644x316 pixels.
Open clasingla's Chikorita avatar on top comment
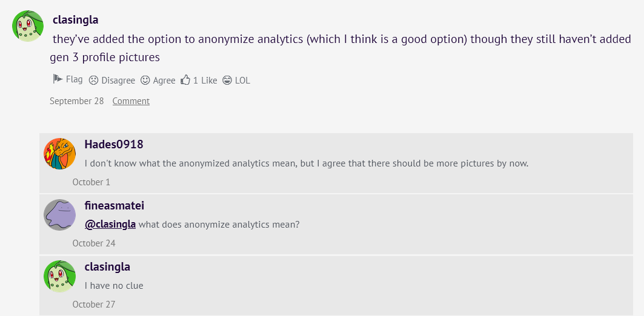pos(28,26)
